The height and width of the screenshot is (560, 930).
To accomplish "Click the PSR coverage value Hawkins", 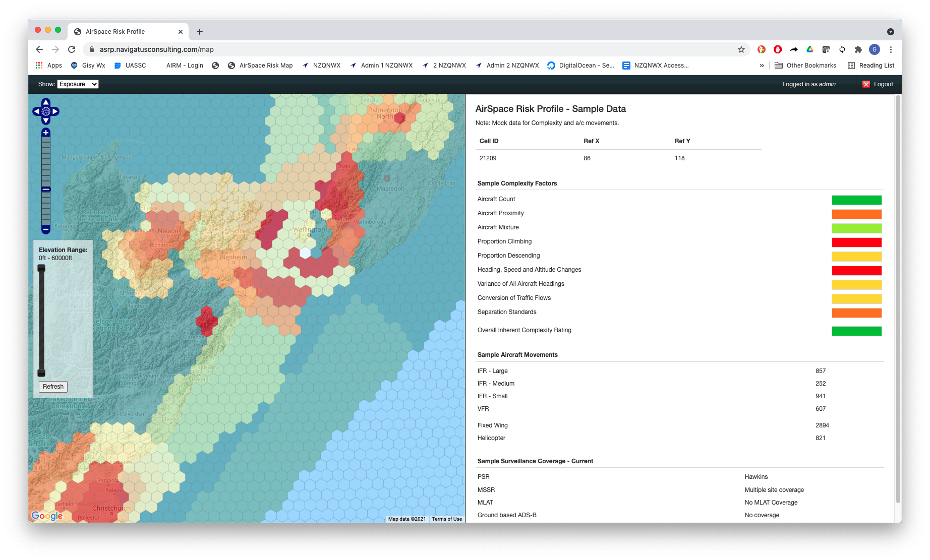I will (x=756, y=477).
